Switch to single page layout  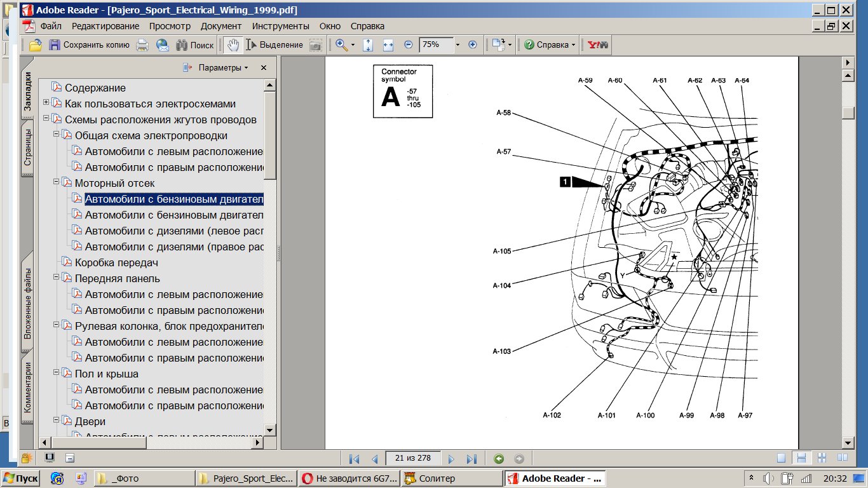pyautogui.click(x=782, y=458)
